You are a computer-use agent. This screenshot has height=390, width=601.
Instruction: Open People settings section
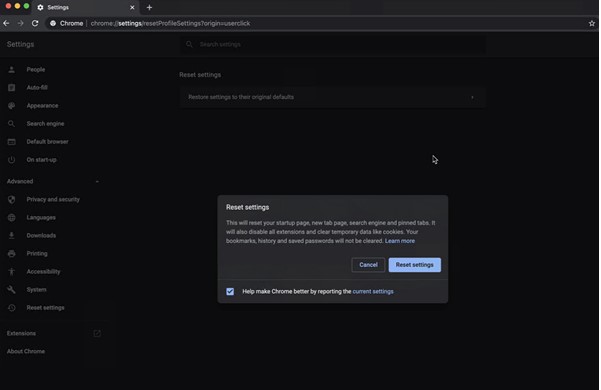click(36, 69)
